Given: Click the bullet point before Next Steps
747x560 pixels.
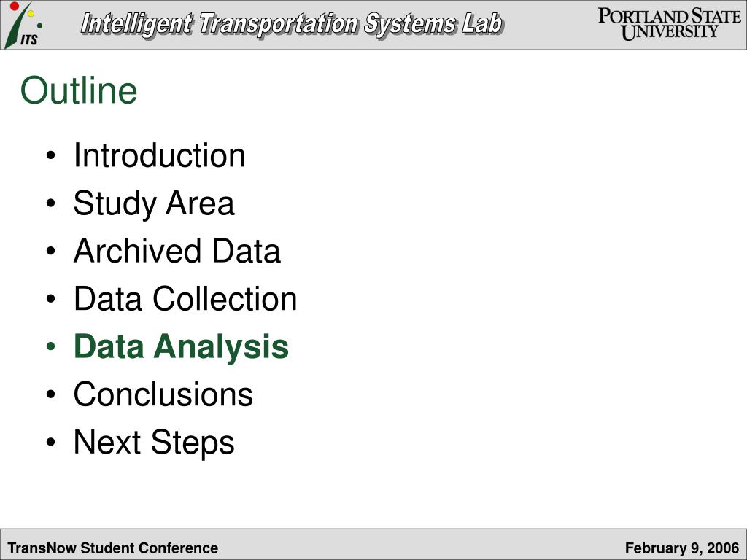Looking at the screenshot, I should click(51, 443).
